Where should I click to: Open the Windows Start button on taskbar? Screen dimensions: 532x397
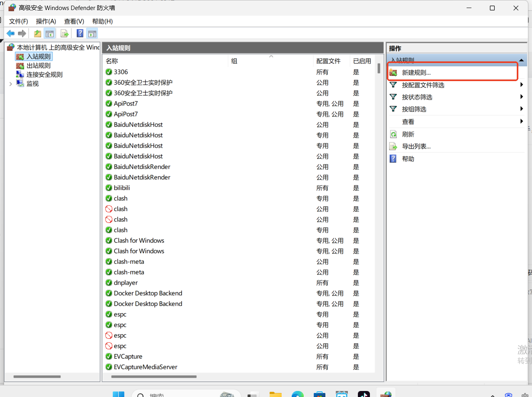(118, 394)
